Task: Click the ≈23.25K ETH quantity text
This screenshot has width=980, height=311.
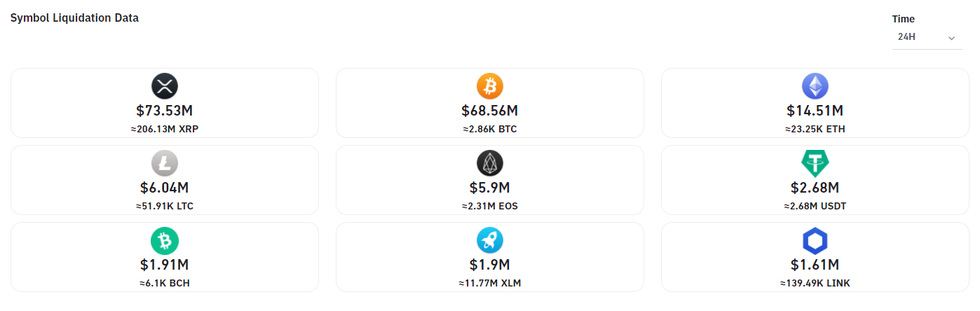Action: (815, 129)
